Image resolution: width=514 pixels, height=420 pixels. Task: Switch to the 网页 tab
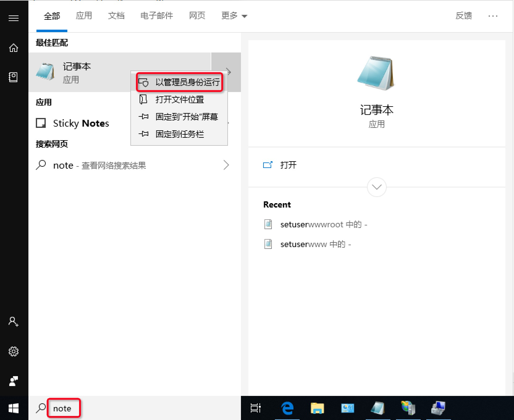coord(197,15)
